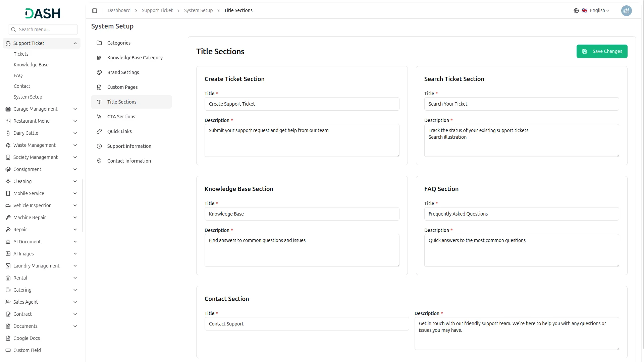Click the Create Ticket Description textarea
644x362 pixels.
302,140
